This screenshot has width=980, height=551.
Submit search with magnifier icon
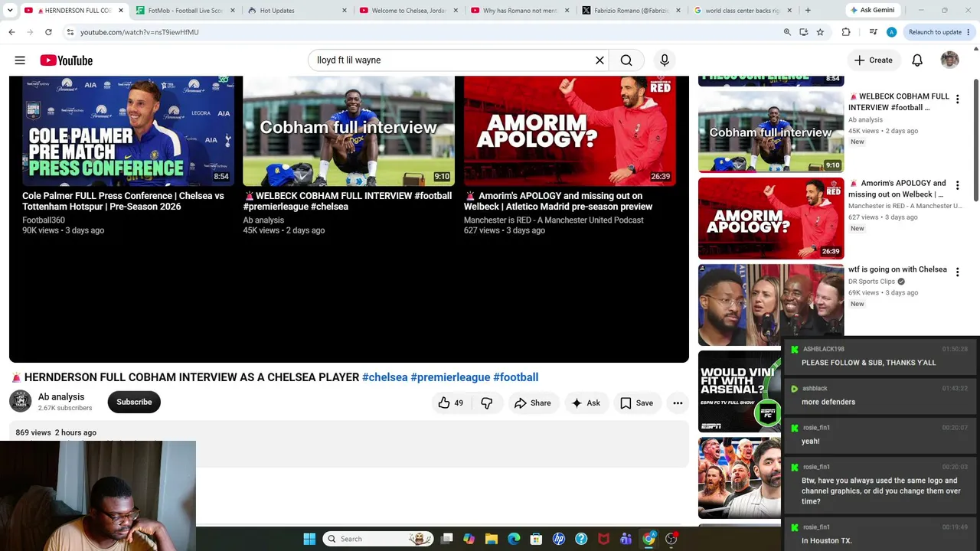click(626, 60)
